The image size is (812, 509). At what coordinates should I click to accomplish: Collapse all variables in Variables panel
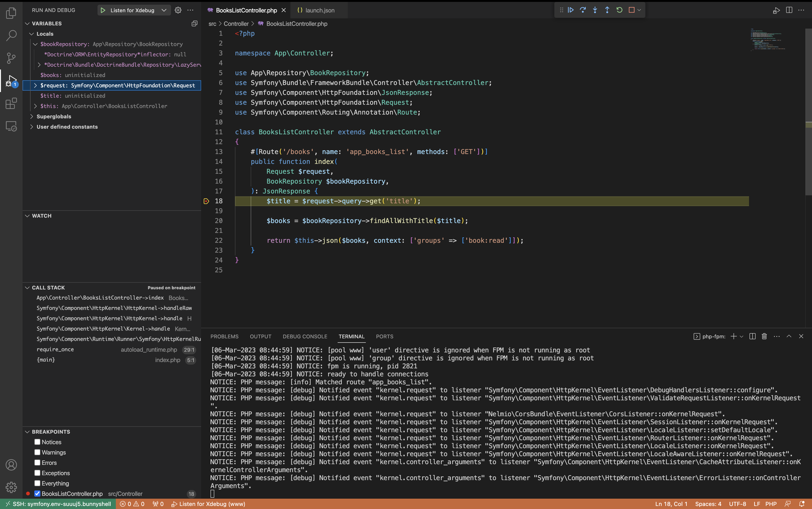pos(194,23)
